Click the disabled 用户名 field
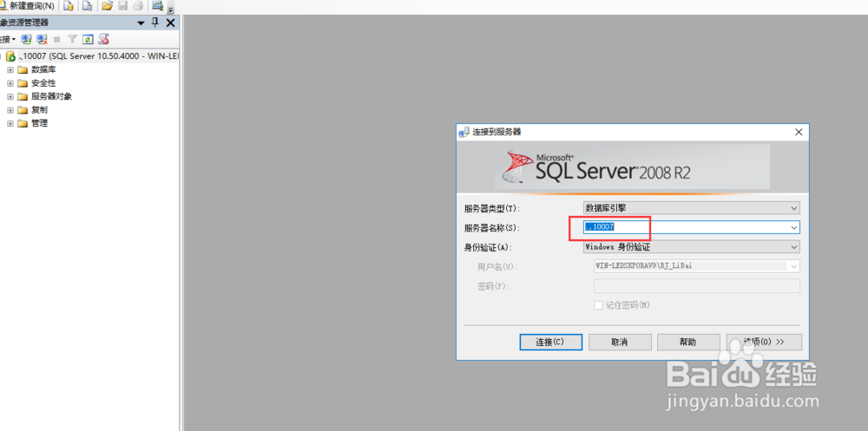 [x=697, y=266]
